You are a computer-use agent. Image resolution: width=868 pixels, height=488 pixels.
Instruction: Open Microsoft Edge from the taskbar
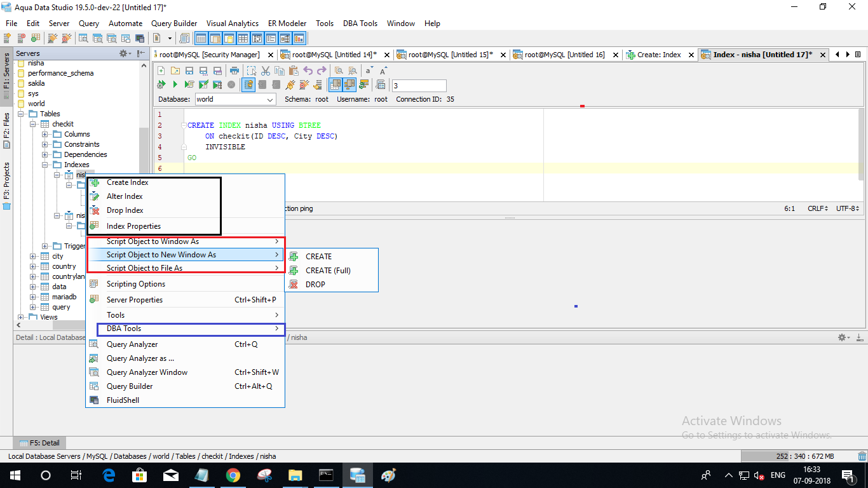click(x=108, y=475)
